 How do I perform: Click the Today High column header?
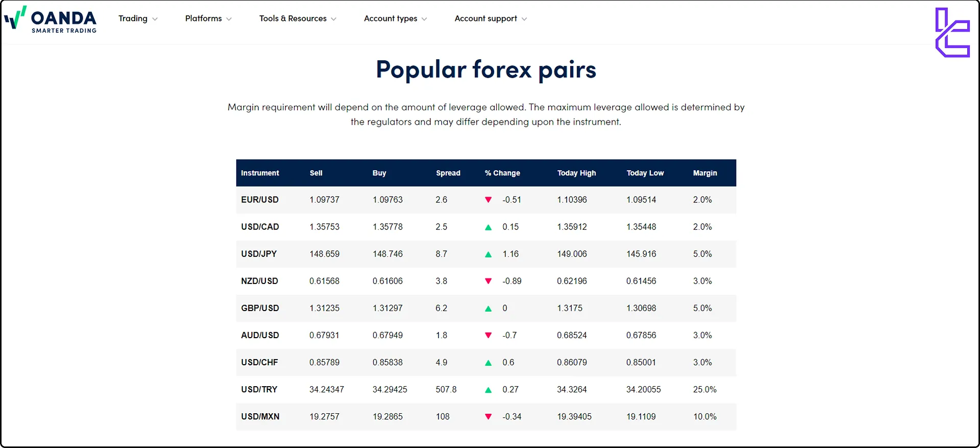tap(576, 173)
